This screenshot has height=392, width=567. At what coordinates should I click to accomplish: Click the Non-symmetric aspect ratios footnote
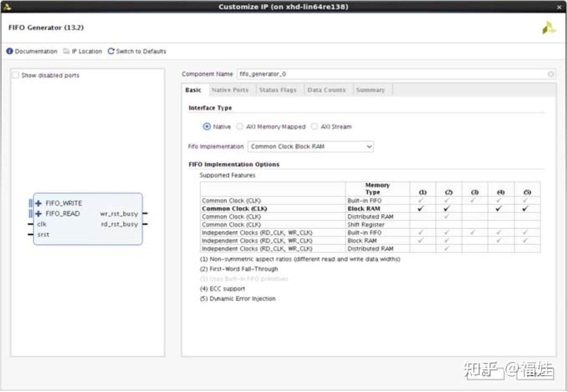[x=300, y=259]
